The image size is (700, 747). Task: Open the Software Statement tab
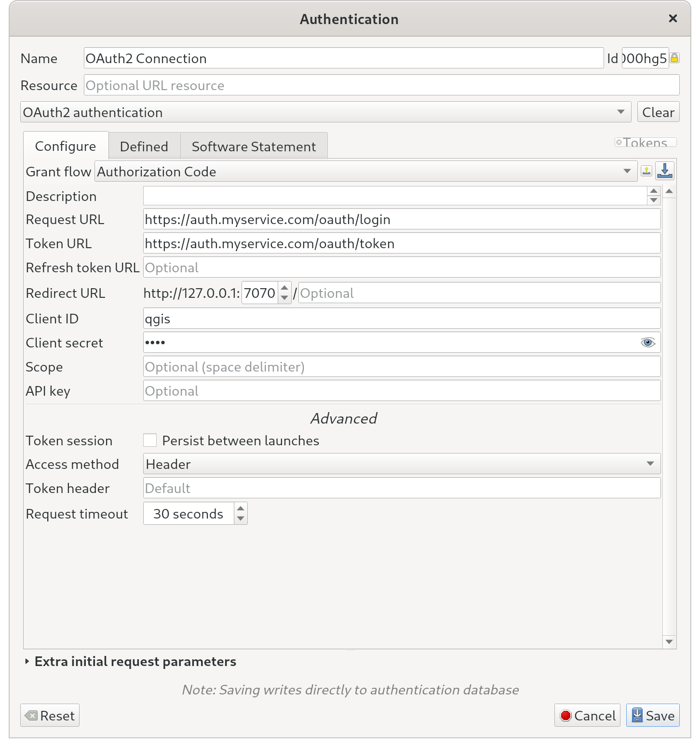tap(254, 147)
